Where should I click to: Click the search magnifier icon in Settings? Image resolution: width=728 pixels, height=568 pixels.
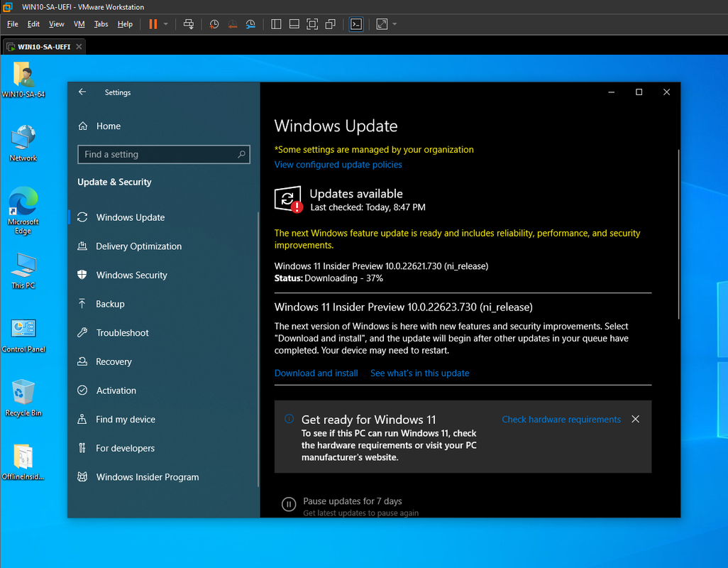point(241,154)
